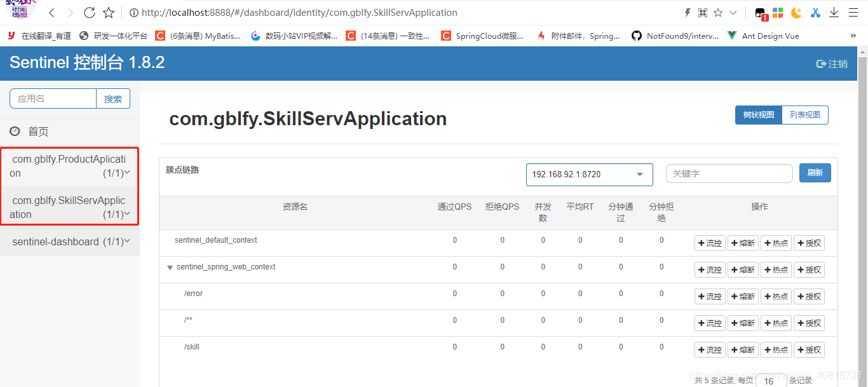
Task: Click the yellow moon extension icon
Action: [x=796, y=13]
